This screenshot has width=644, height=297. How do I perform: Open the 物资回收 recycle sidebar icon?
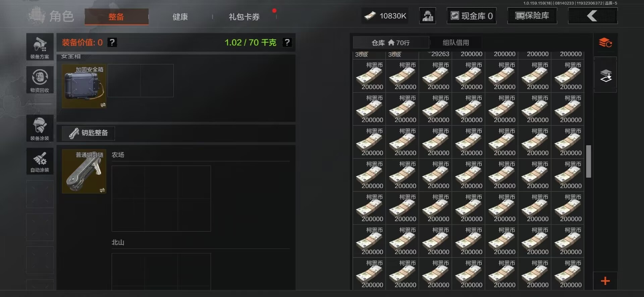point(40,80)
